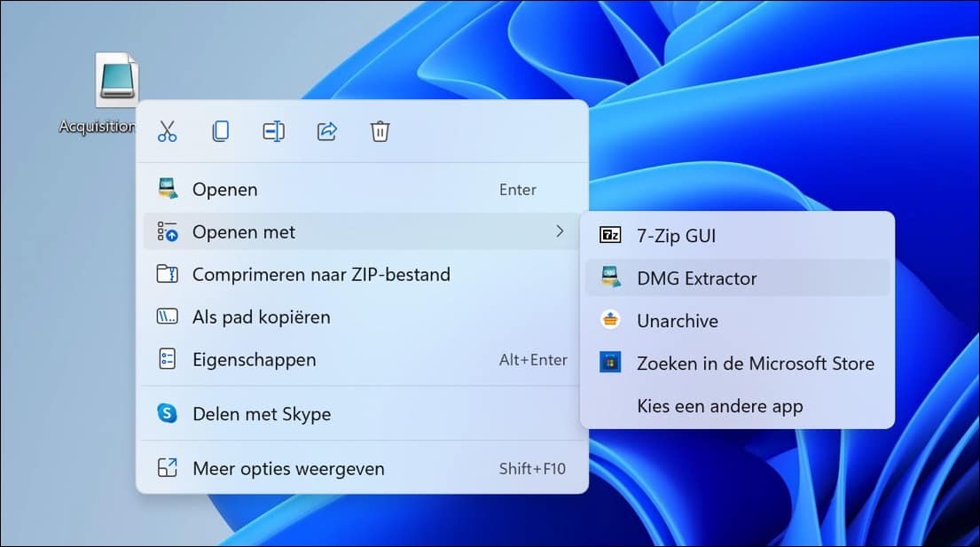Click the 7-Zip GUI app icon

[610, 235]
